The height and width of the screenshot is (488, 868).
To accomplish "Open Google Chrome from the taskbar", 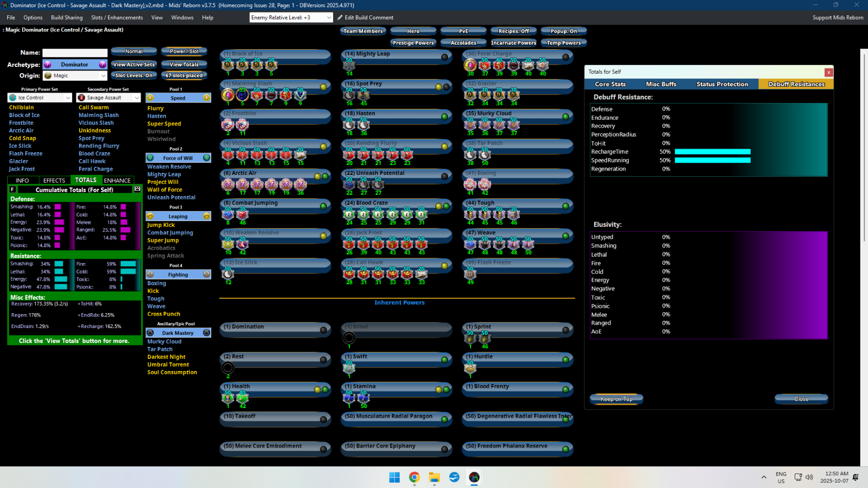I will (414, 477).
